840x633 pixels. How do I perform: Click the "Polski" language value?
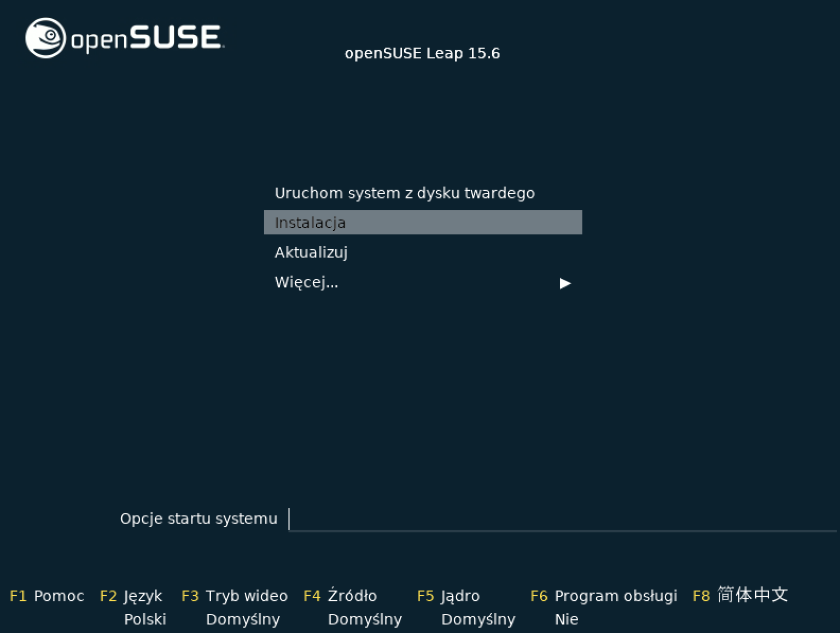tap(145, 619)
